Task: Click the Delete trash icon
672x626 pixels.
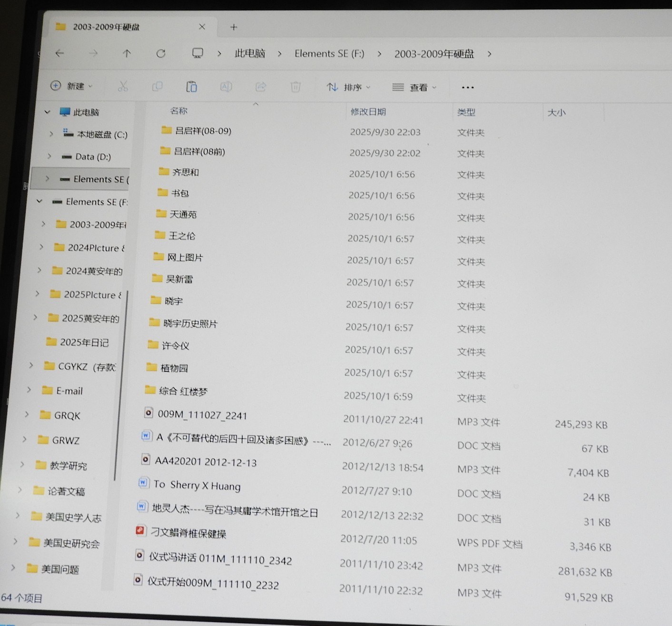Action: pos(296,87)
